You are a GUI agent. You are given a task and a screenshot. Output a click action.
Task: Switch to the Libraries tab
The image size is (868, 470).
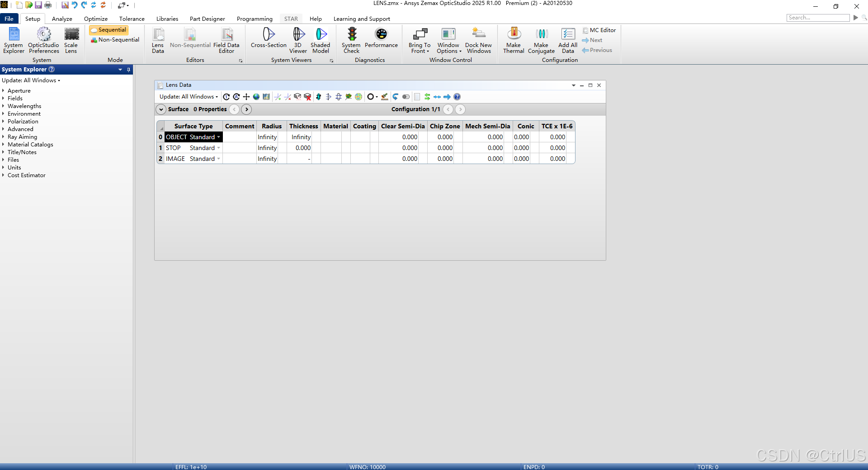tap(167, 19)
